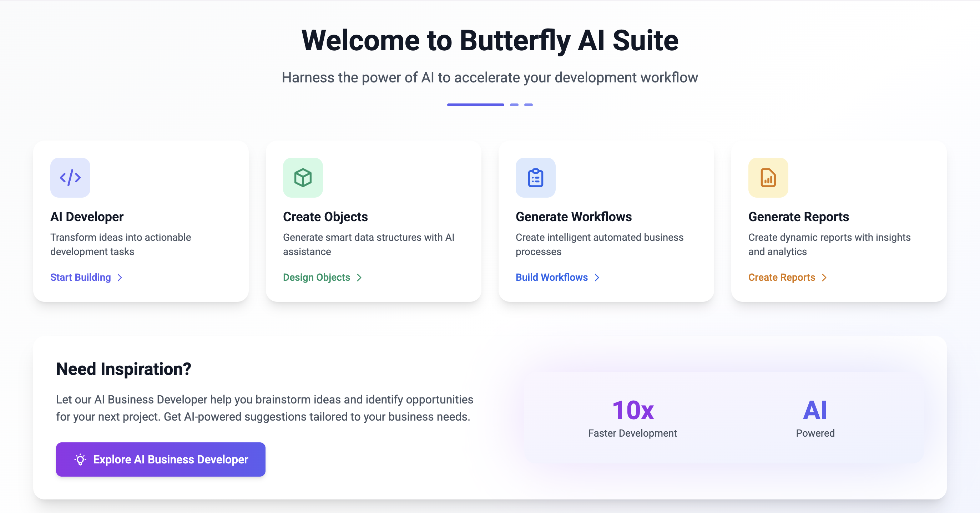Click the chevron next to Start Building

(120, 278)
